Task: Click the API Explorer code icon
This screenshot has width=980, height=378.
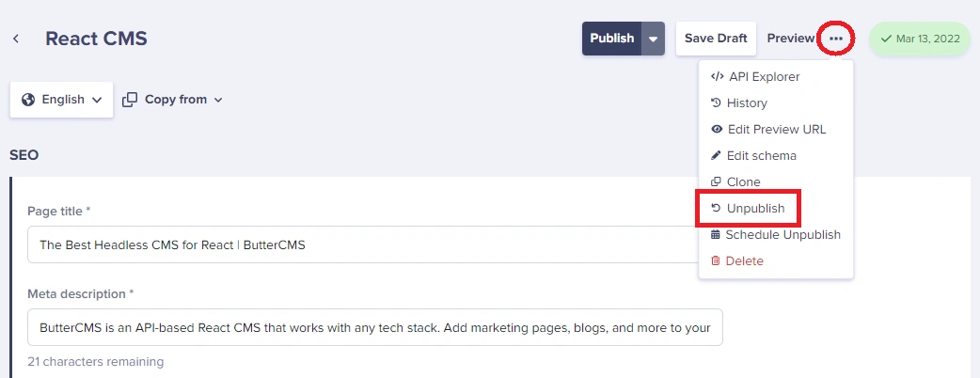Action: coord(718,77)
